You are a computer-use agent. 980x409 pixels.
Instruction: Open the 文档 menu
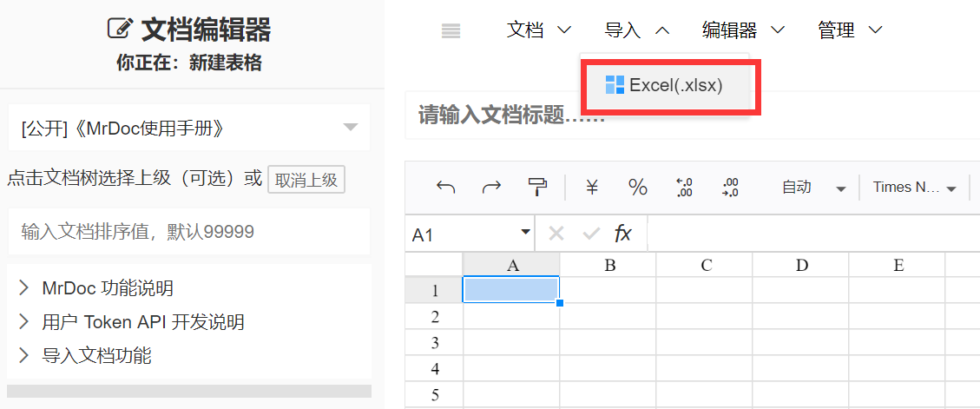[539, 30]
